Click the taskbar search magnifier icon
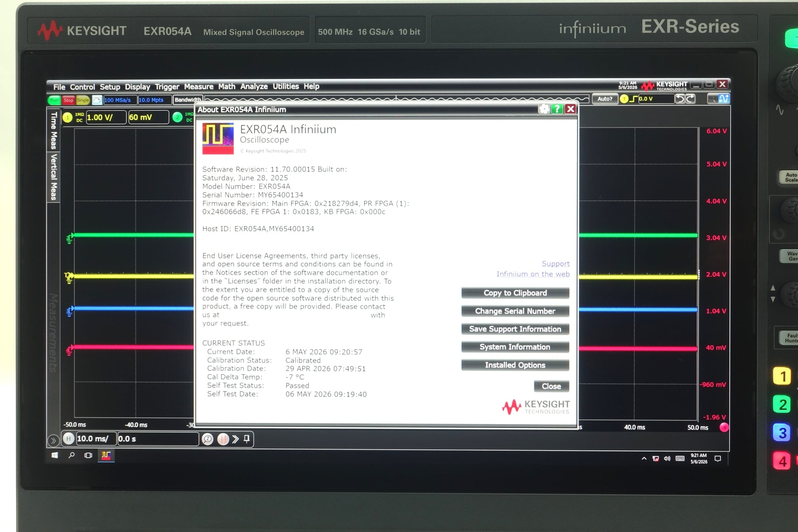 coord(71,455)
